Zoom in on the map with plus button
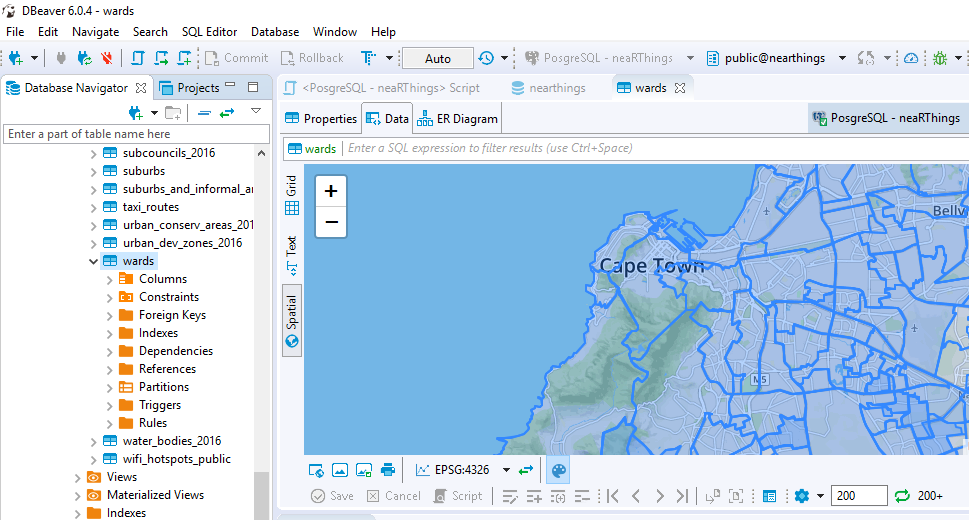Image resolution: width=969 pixels, height=520 pixels. point(331,191)
